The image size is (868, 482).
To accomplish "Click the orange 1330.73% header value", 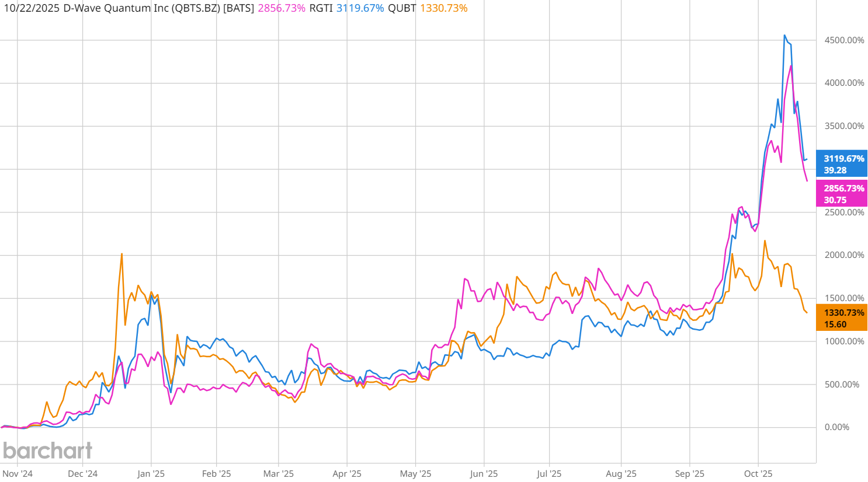I will (443, 8).
